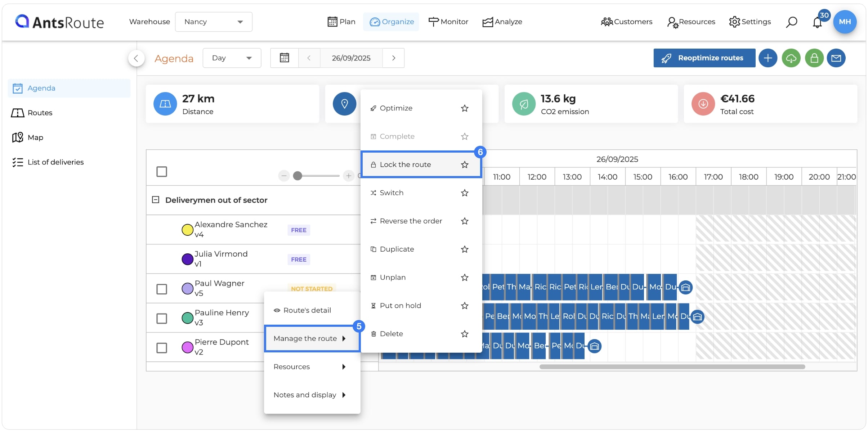
Task: Open the Day view dropdown
Action: click(232, 58)
